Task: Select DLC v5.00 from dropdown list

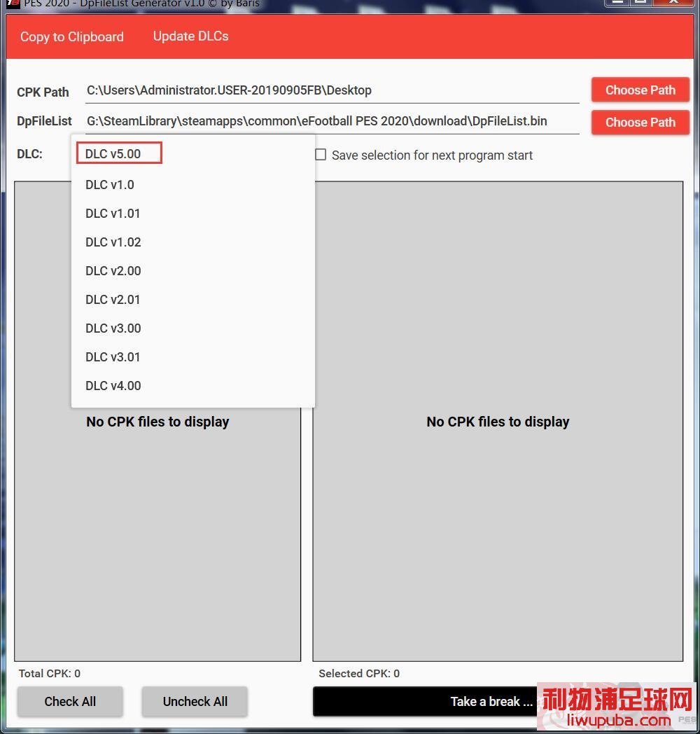Action: point(192,153)
